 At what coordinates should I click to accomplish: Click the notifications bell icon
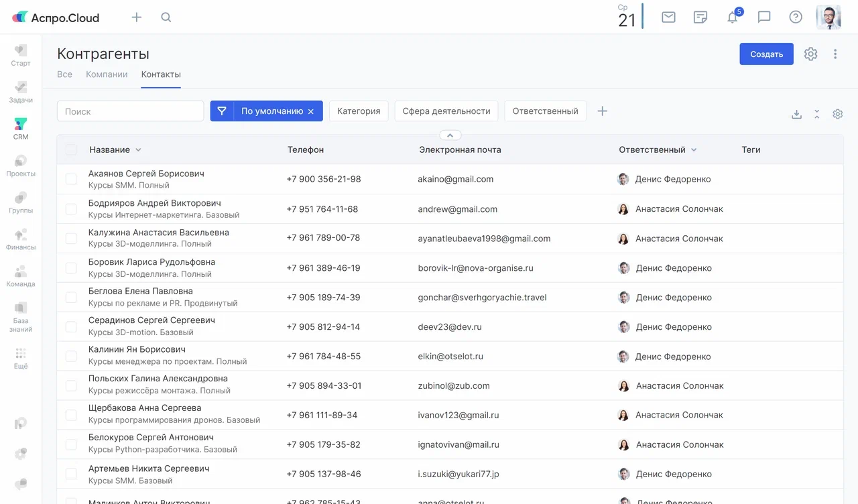coord(732,17)
